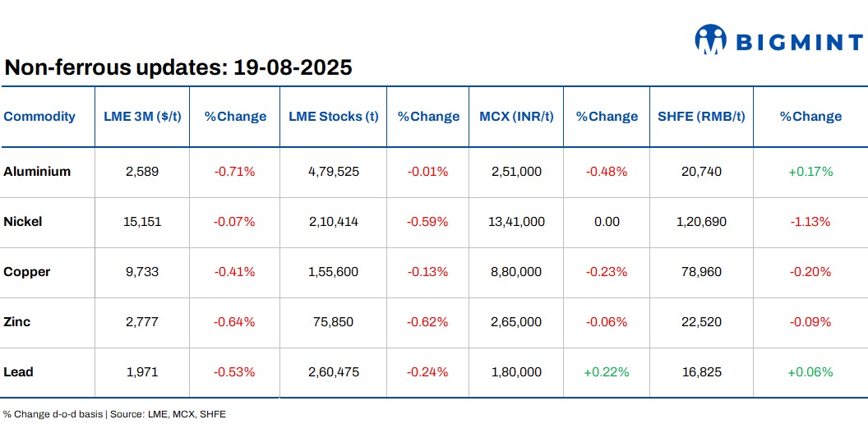This screenshot has height=424, width=868.
Task: Click Lead's green +0.22% MCX change
Action: (x=607, y=372)
